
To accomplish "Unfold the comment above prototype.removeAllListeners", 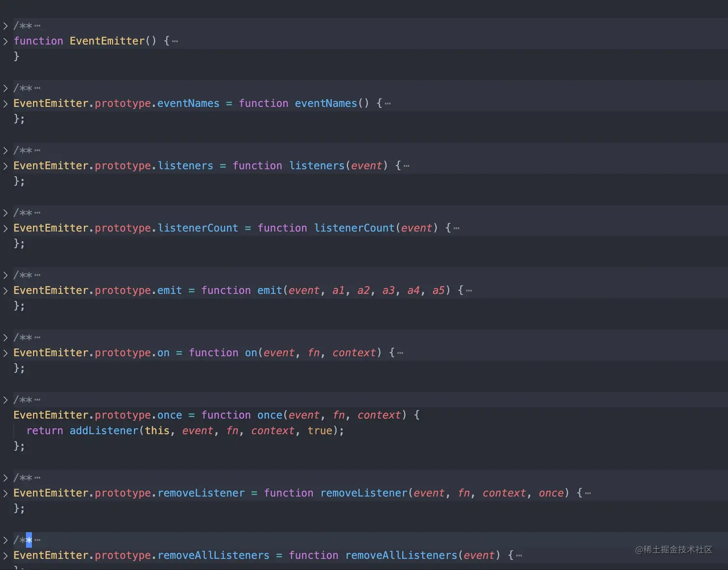I will point(5,540).
